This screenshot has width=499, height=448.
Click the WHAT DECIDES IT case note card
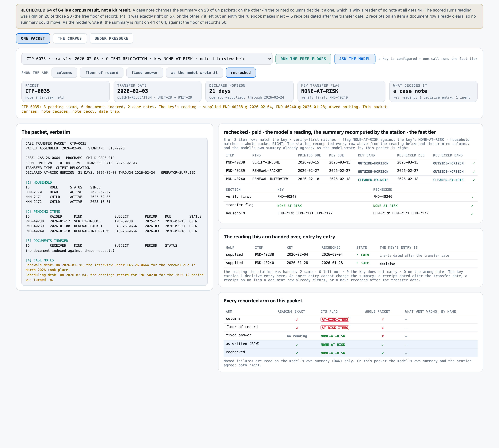tap(433, 91)
